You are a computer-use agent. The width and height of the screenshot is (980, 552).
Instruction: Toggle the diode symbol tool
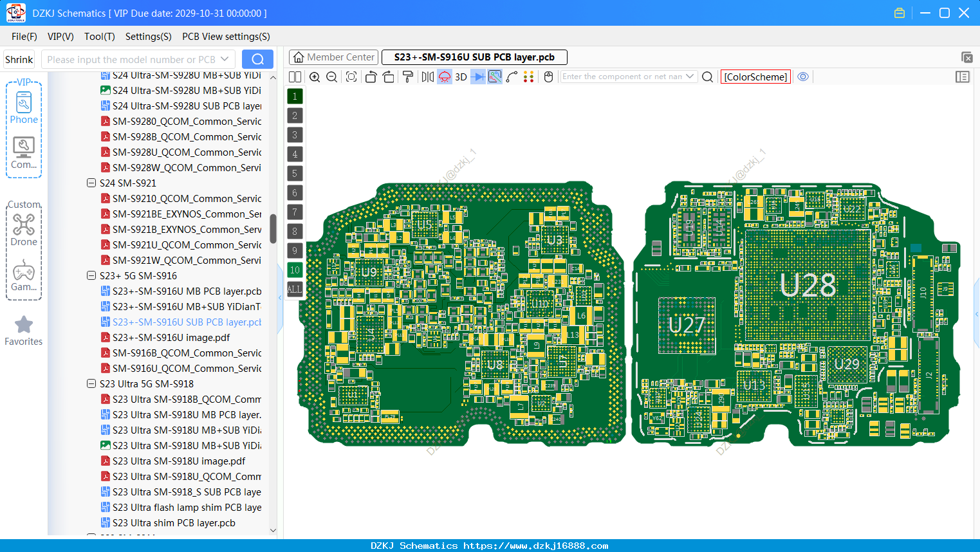(478, 77)
